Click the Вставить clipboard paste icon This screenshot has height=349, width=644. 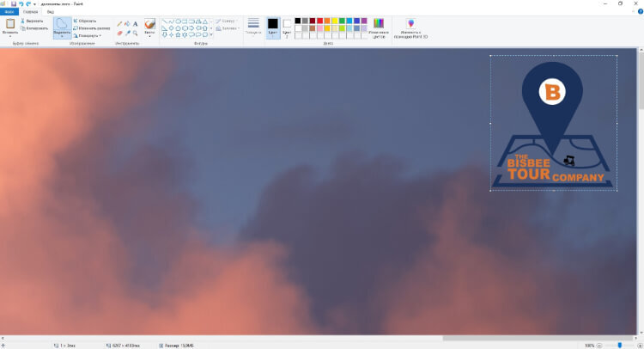pos(10,23)
